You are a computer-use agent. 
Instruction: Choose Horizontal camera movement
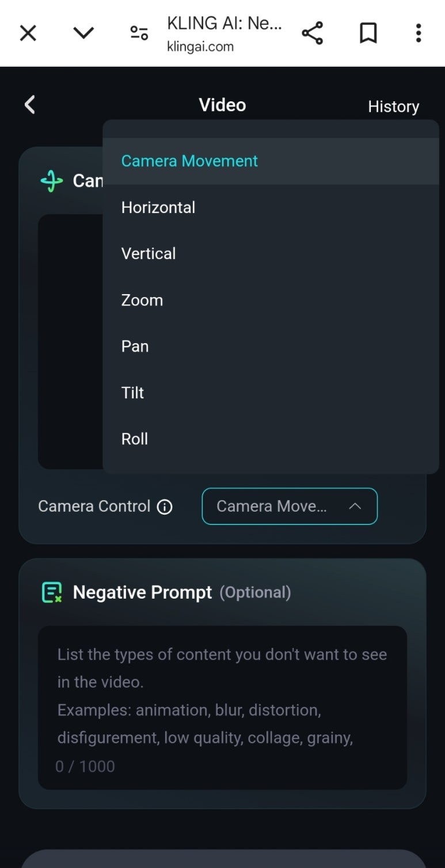pos(271,207)
